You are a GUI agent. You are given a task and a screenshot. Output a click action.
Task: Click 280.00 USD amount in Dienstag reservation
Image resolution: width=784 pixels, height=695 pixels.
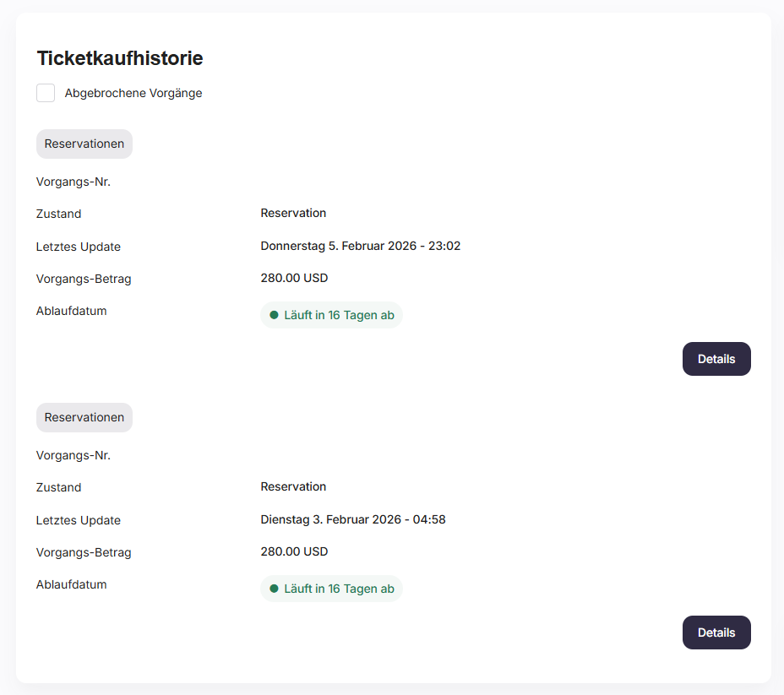(294, 551)
